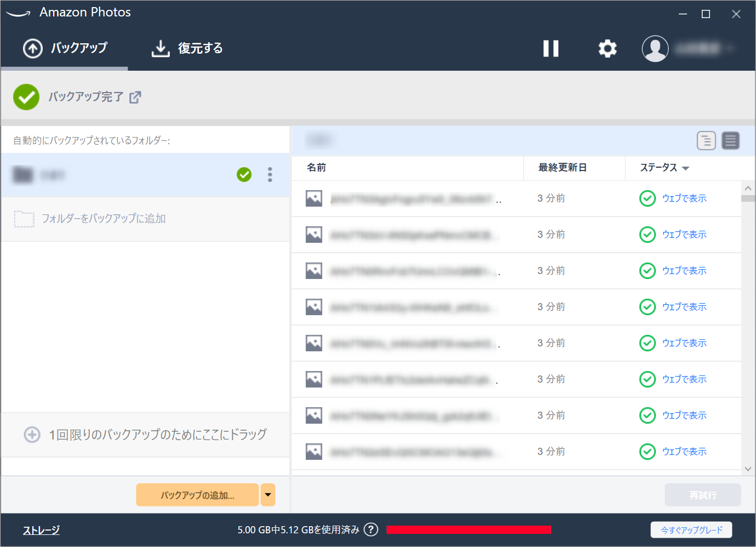The image size is (756, 547).
Task: Open settings via the gear icon
Action: pos(608,49)
